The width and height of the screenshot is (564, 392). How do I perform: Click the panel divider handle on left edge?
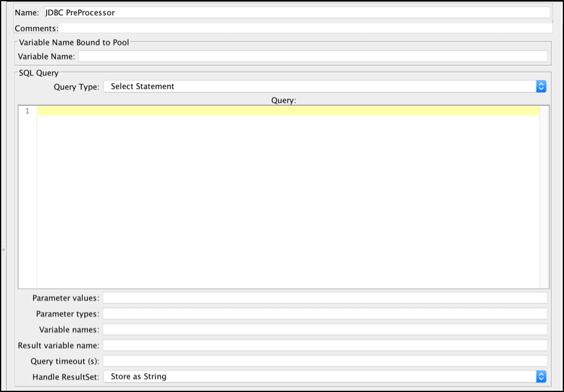[x=3, y=249]
